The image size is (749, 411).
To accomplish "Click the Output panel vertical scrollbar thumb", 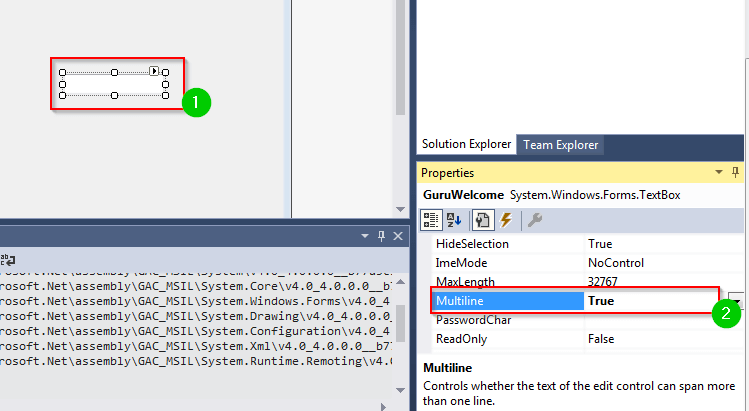I will 398,323.
